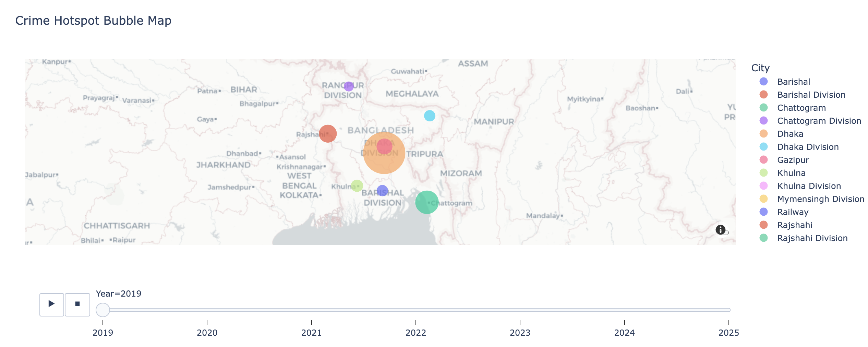Toggle the Dhaka Division legend entry
Image resolution: width=868 pixels, height=347 pixels.
click(x=808, y=147)
